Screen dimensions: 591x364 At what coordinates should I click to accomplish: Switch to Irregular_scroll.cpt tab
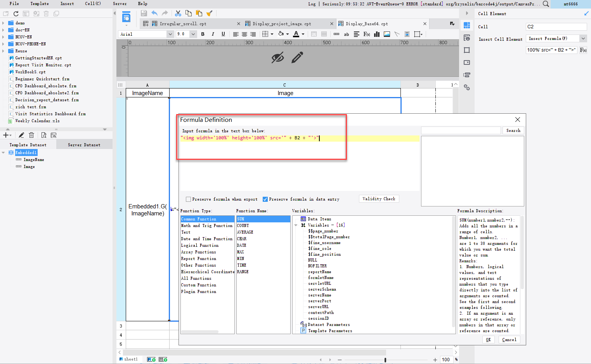183,24
